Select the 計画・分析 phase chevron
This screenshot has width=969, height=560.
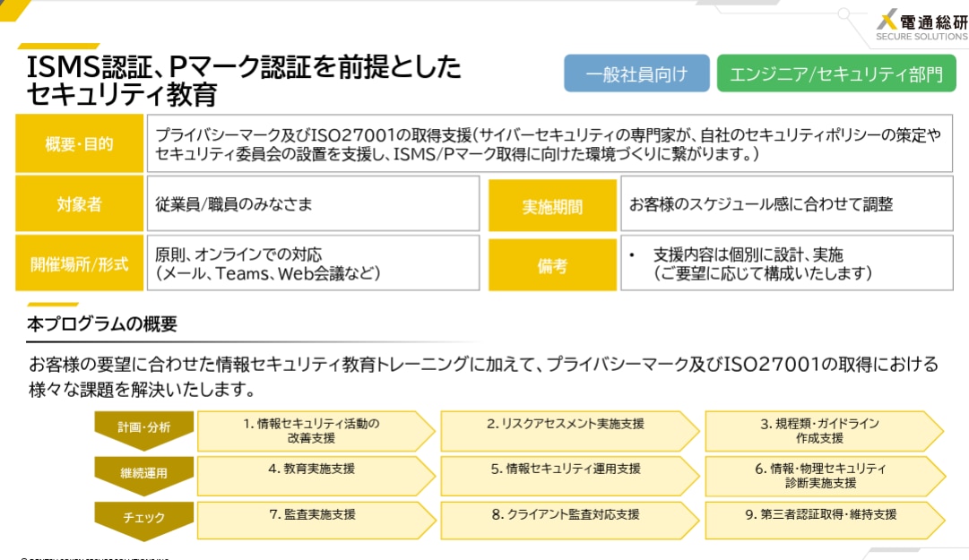(144, 430)
